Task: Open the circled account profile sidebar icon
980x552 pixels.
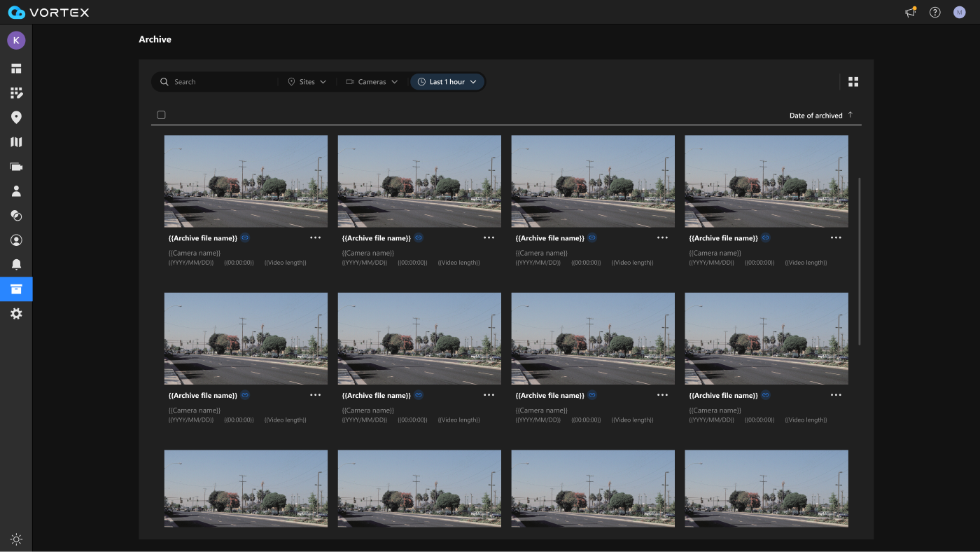Action: point(16,240)
